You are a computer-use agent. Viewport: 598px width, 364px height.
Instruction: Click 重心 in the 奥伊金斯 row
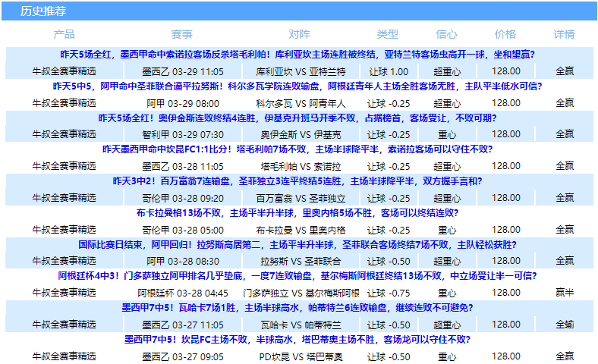pos(447,134)
